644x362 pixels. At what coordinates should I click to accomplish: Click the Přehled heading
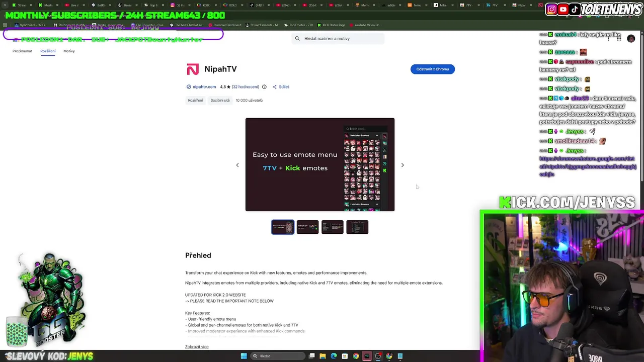(198, 255)
